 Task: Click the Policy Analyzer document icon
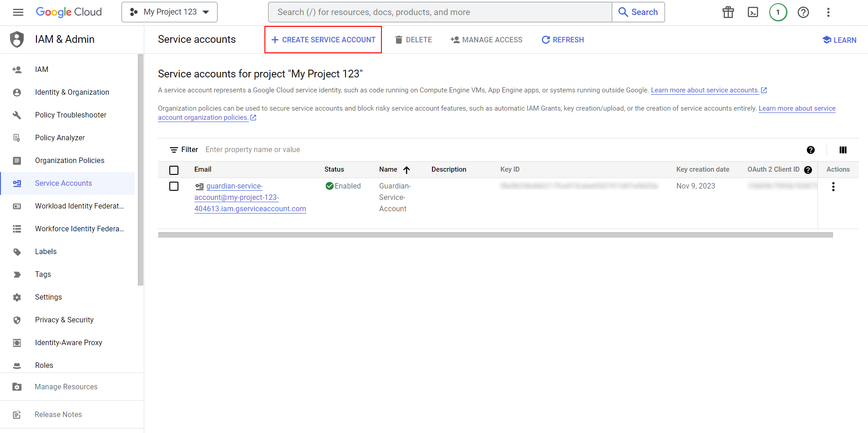click(17, 138)
